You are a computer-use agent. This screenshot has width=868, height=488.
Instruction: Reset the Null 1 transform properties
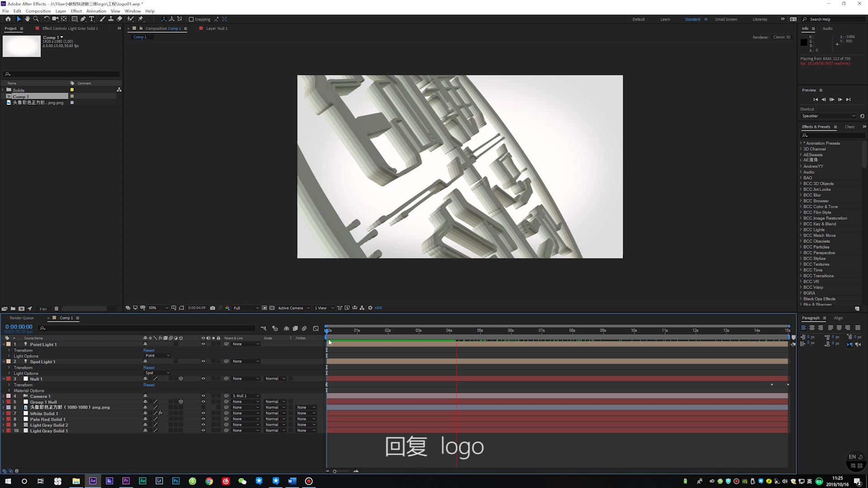click(x=149, y=385)
